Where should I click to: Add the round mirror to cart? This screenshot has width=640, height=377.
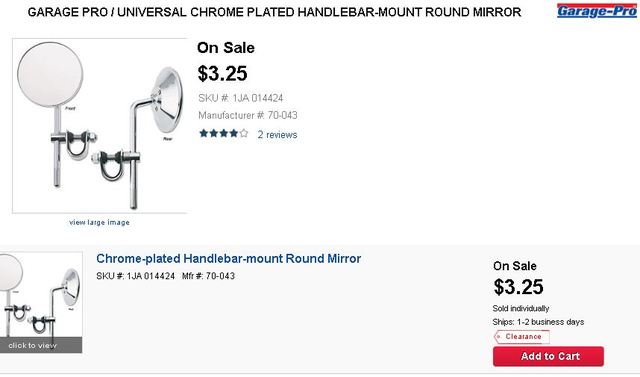click(x=548, y=356)
